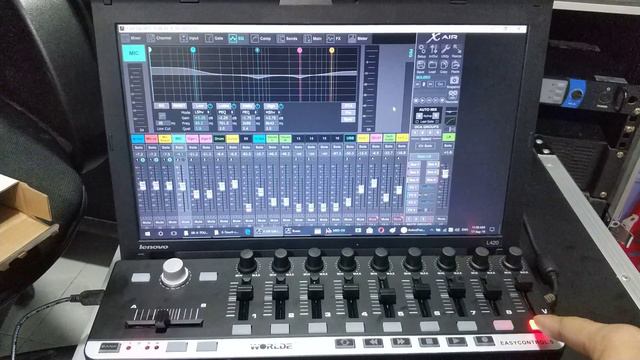Open the Utility wrench icon
This screenshot has height=360, width=640.
445,51
